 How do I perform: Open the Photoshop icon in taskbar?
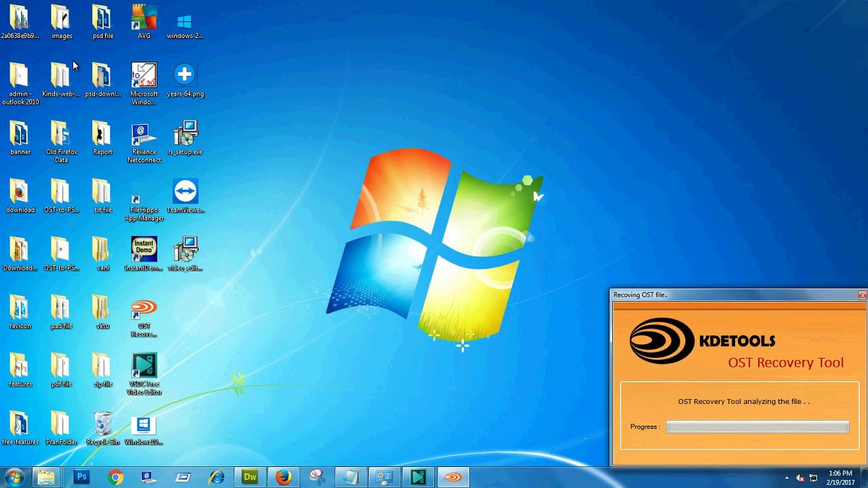tap(81, 477)
